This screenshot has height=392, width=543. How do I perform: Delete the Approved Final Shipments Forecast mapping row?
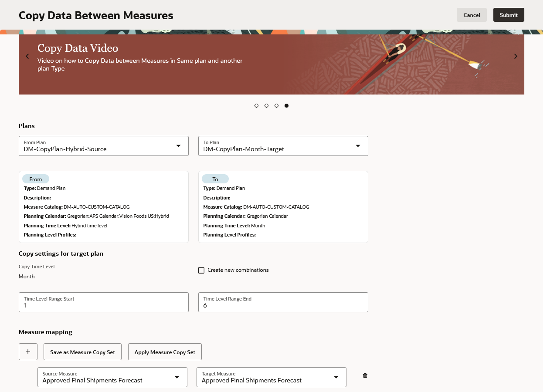click(365, 375)
